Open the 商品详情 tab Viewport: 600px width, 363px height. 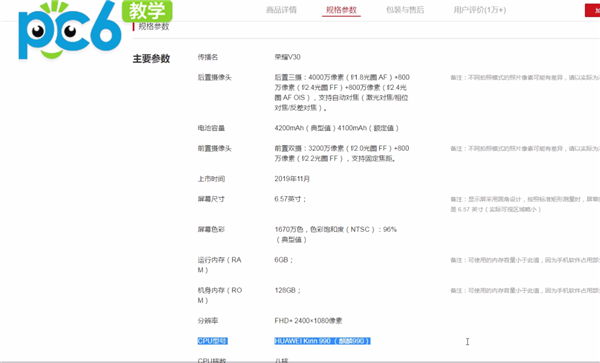pyautogui.click(x=281, y=10)
